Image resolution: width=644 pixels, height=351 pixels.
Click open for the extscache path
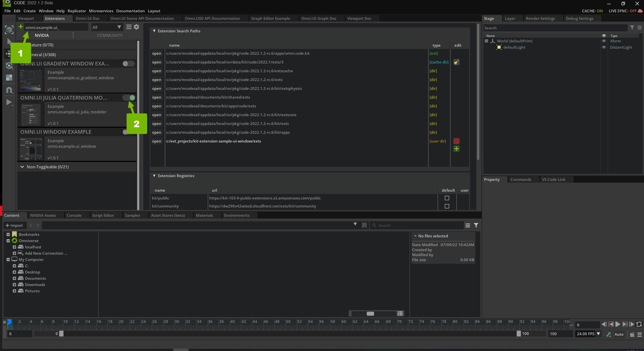[x=157, y=71]
